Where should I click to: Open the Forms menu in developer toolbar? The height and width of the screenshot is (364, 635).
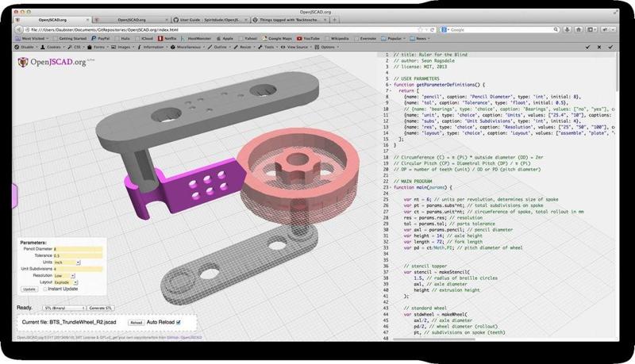point(98,47)
